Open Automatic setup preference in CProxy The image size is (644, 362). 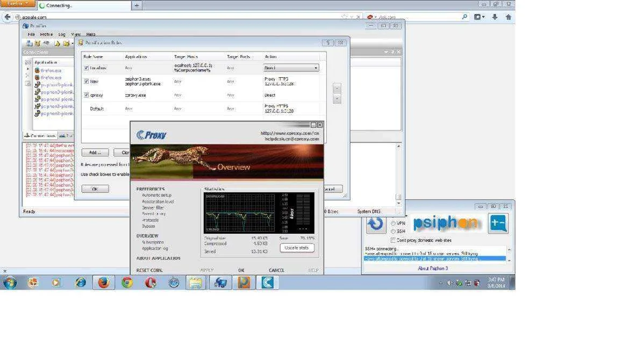156,196
